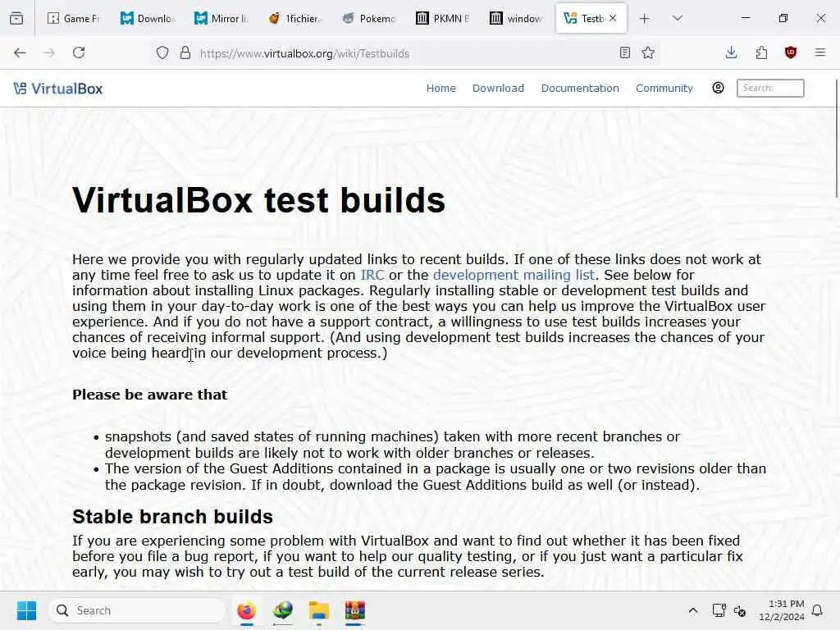Switch to the PKMN B tab
Screen dimensions: 840x630
444,18
